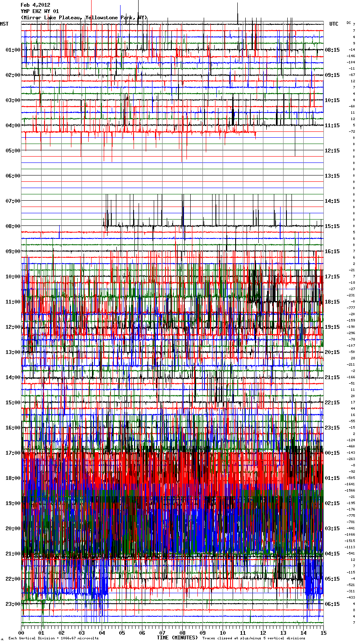
Task: Click the DC offset value "-1515"
Action: tap(350, 541)
